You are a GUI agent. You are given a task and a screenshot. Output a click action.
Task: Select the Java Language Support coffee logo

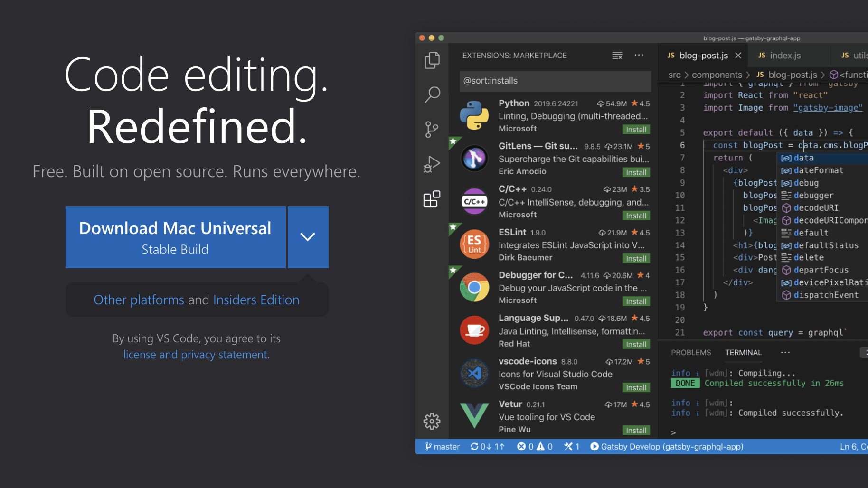474,330
